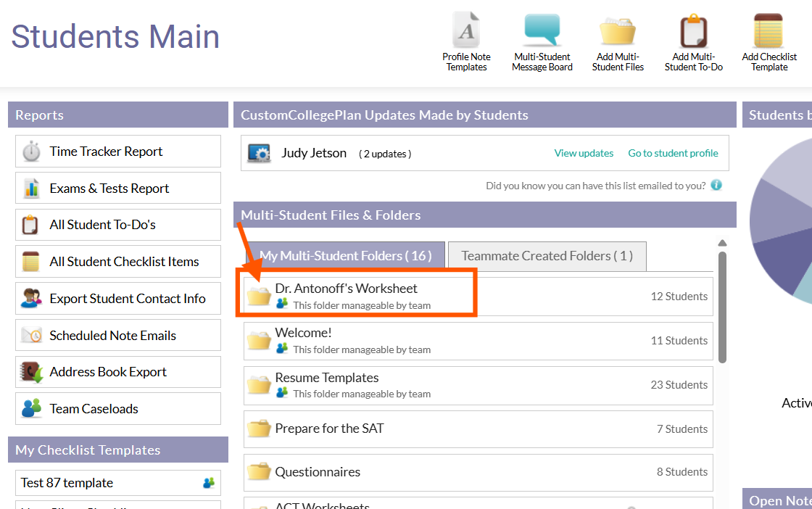Viewport: 812px width, 509px height.
Task: Click the folder list scrollbar thumb
Action: [x=722, y=305]
